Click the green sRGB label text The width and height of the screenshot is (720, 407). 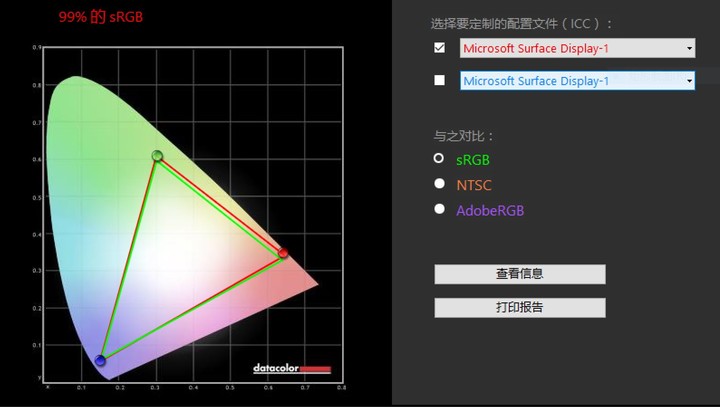click(473, 159)
